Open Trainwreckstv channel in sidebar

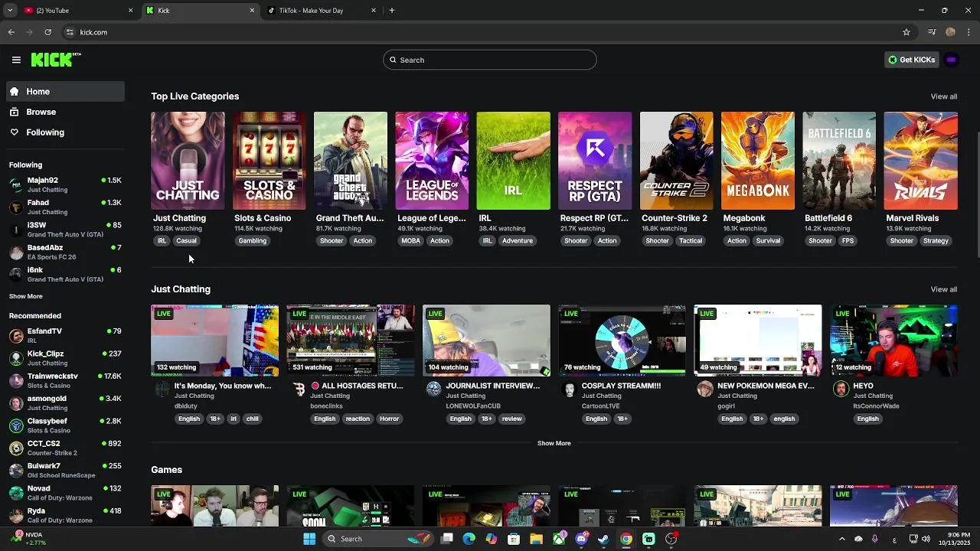pos(65,380)
